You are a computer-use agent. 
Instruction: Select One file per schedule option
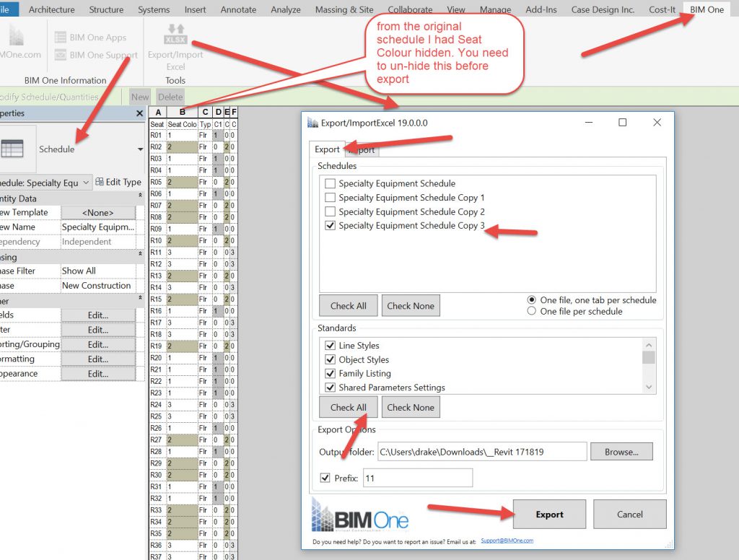(x=533, y=312)
